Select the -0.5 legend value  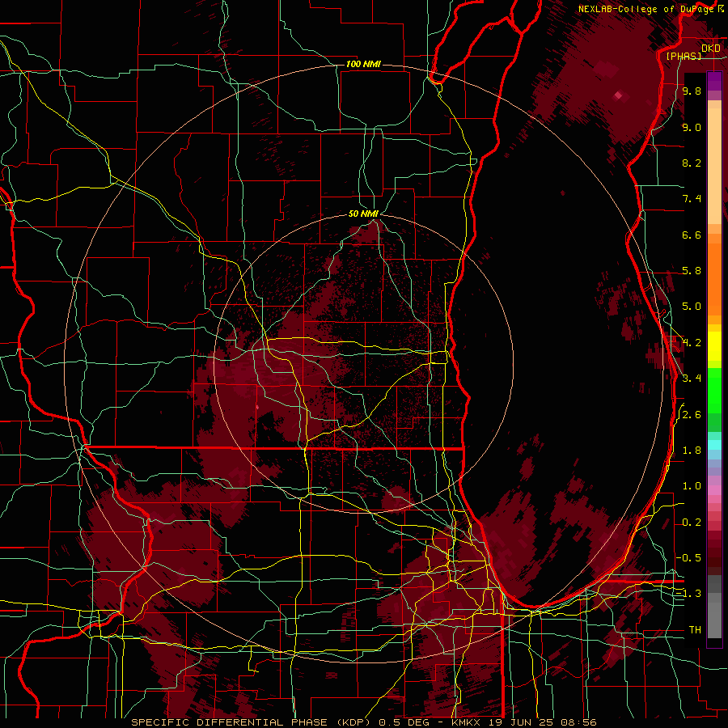[688, 558]
